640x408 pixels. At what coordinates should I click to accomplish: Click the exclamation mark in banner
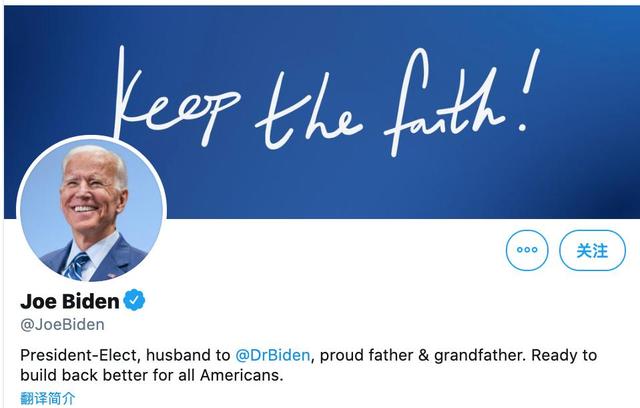527,90
